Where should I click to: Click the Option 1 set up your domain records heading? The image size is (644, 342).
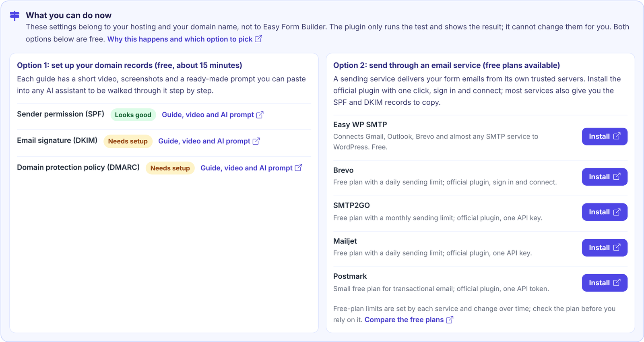(x=130, y=65)
